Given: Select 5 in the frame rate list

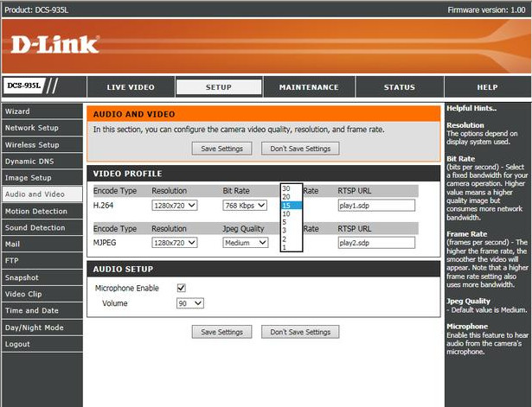Looking at the screenshot, I should tap(292, 222).
